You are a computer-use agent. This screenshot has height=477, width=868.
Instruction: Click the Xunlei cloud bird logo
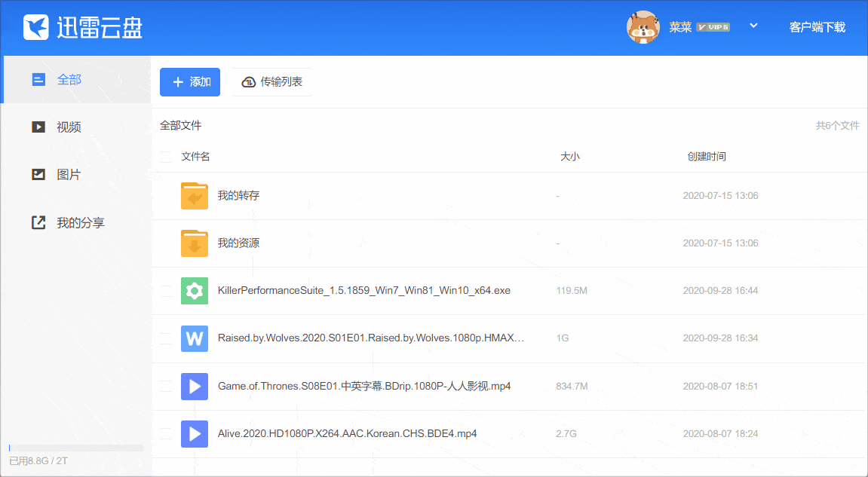pyautogui.click(x=36, y=27)
